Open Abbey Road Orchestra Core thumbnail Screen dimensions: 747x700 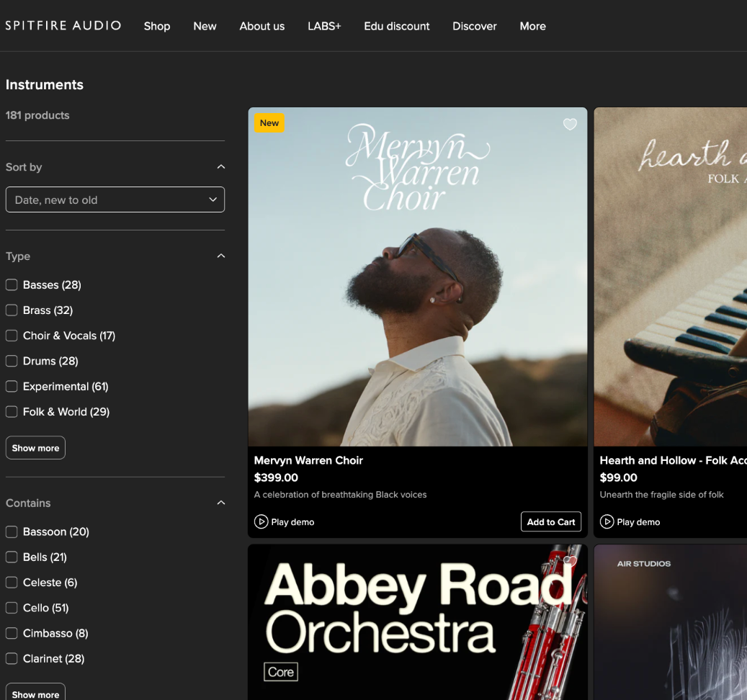coord(418,622)
